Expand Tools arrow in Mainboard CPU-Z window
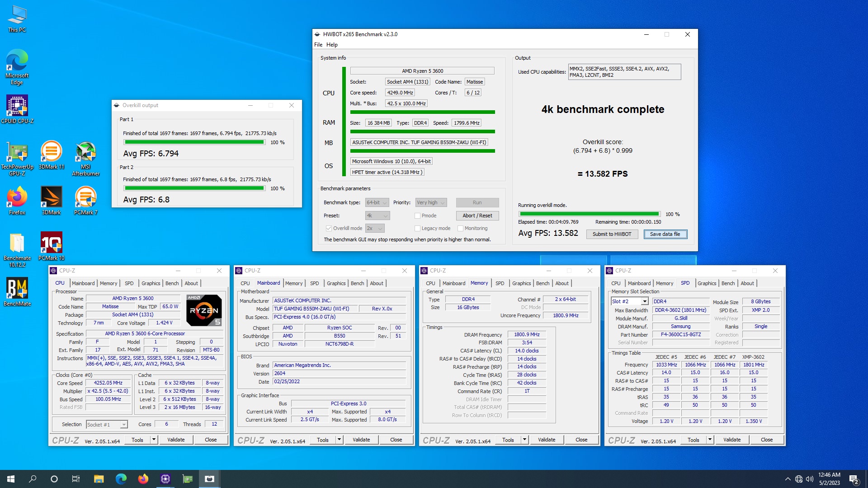Viewport: 868px width, 488px height. point(339,440)
